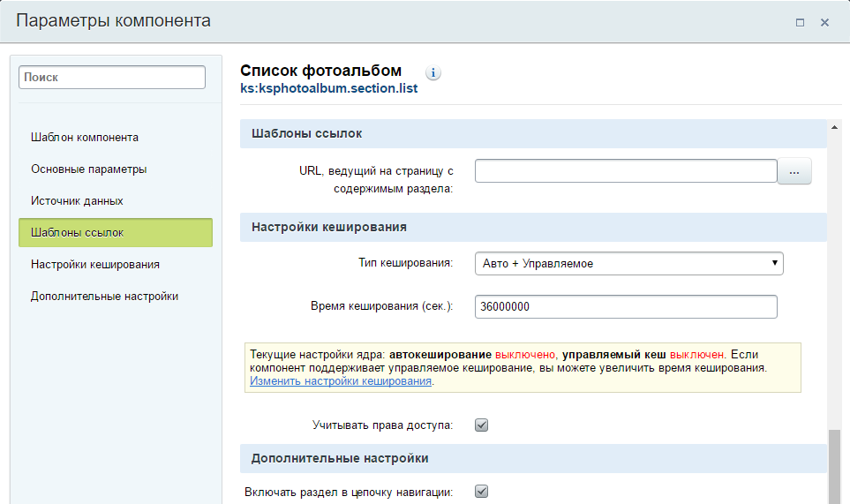Select Дополнительные настройки in sidebar
Screen dimensions: 850x504
point(105,297)
